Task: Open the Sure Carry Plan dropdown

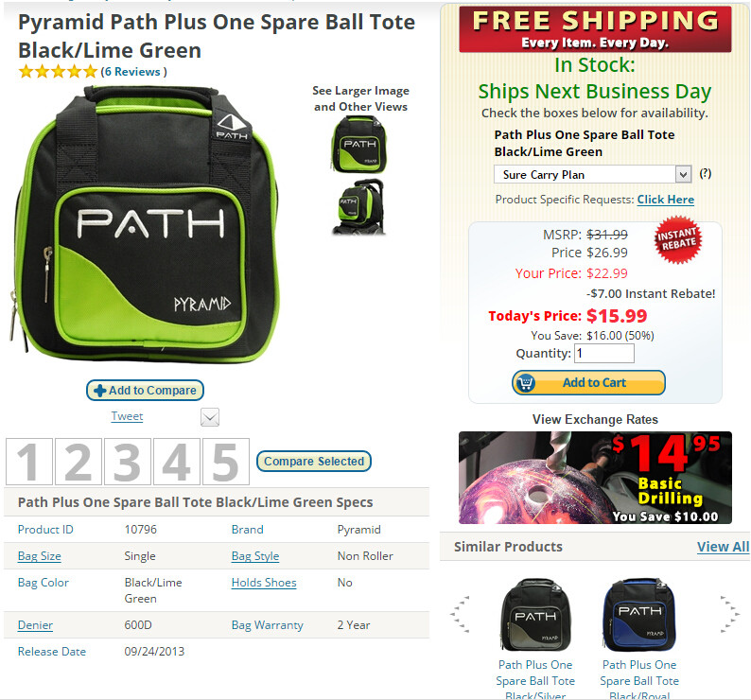Action: pyautogui.click(x=592, y=174)
